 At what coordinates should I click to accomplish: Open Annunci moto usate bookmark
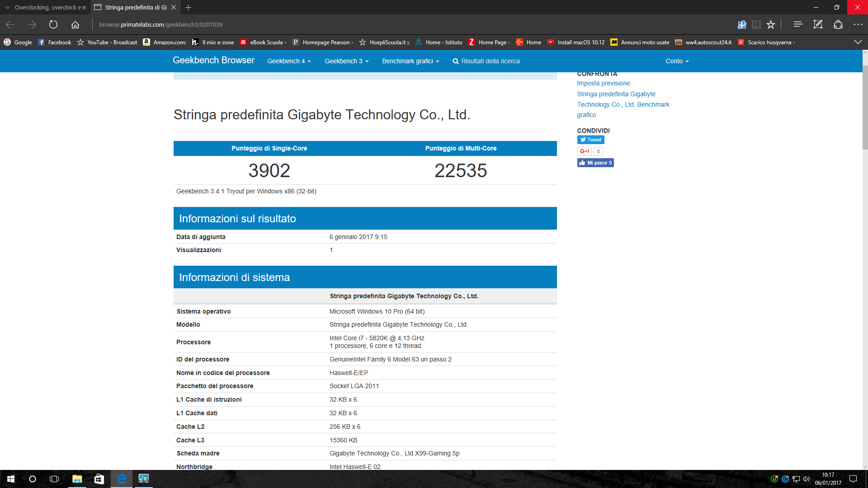(640, 42)
